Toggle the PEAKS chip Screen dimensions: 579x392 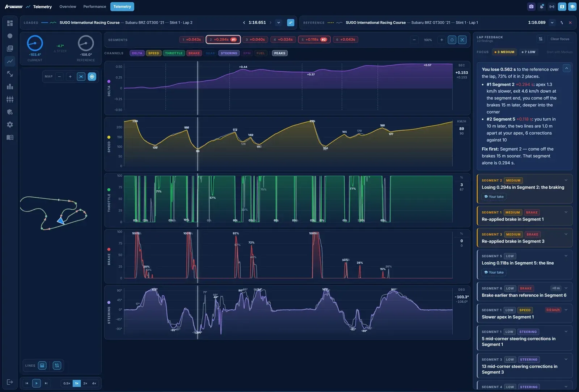280,53
